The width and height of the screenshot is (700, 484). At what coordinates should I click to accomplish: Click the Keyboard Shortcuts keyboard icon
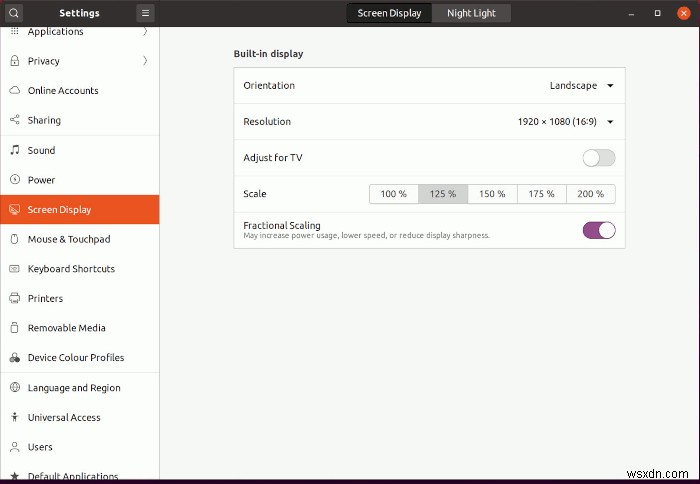[x=15, y=269]
